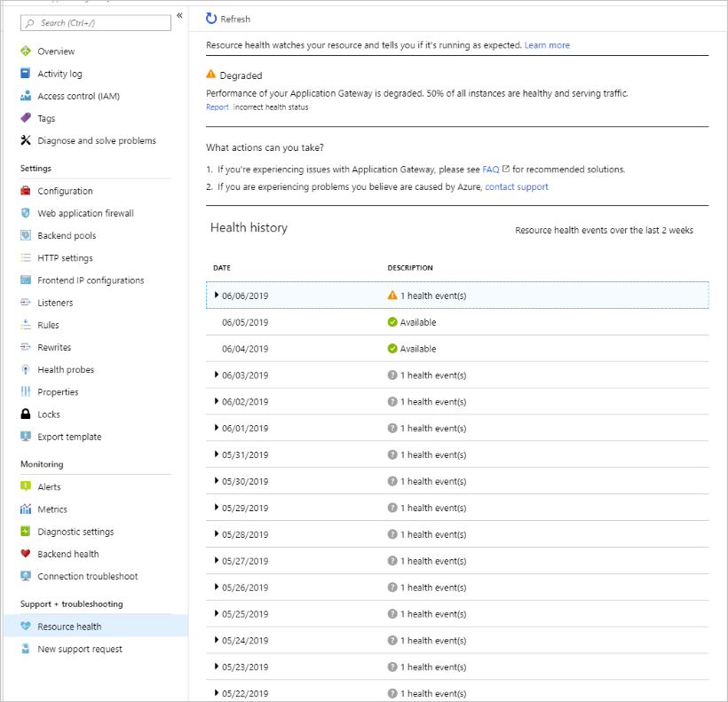Screen dimensions: 728x702
Task: Expand the 06/06/2019 health event row
Action: pyautogui.click(x=217, y=295)
